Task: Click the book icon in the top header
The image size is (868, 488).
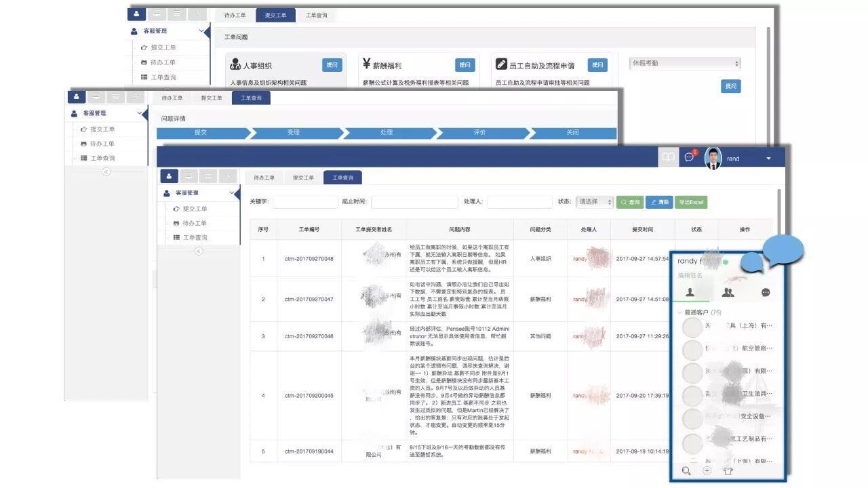Action: [x=669, y=157]
